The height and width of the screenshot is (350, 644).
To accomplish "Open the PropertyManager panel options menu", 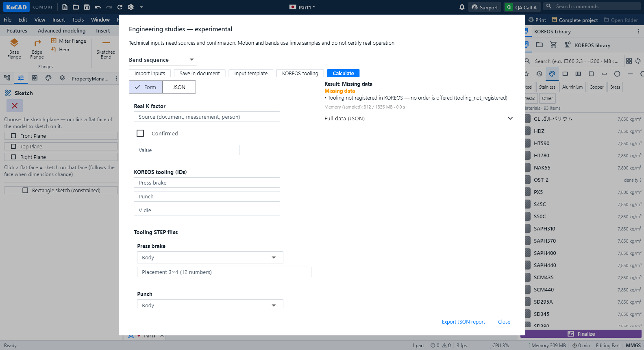I will pyautogui.click(x=116, y=78).
